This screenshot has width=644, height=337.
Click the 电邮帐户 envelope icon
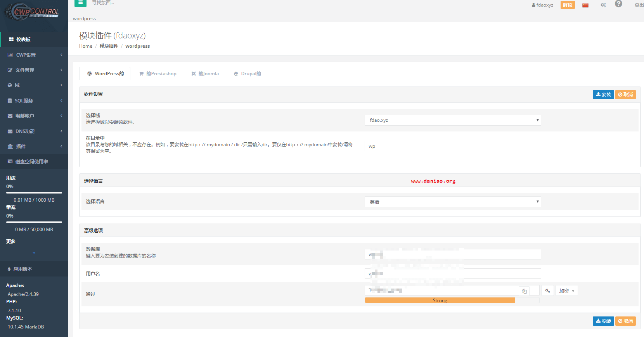[10, 116]
